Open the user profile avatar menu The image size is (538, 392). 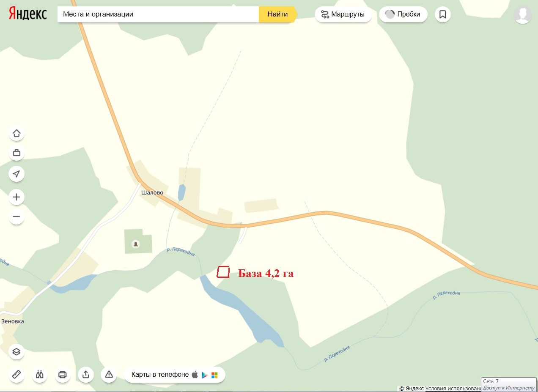523,14
